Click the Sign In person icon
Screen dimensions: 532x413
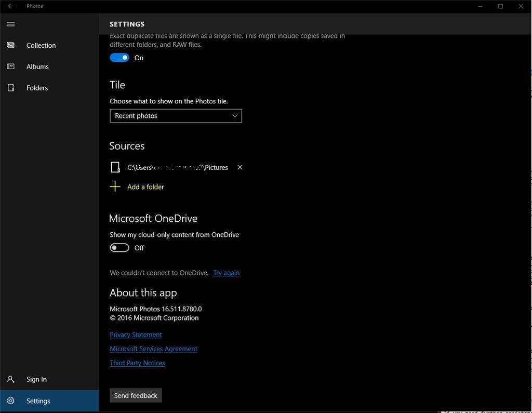(10, 379)
